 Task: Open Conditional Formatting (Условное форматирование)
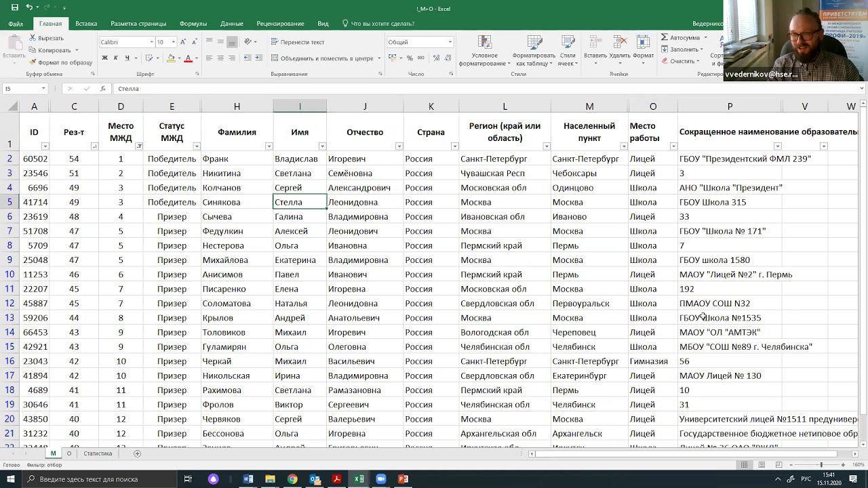tap(484, 51)
